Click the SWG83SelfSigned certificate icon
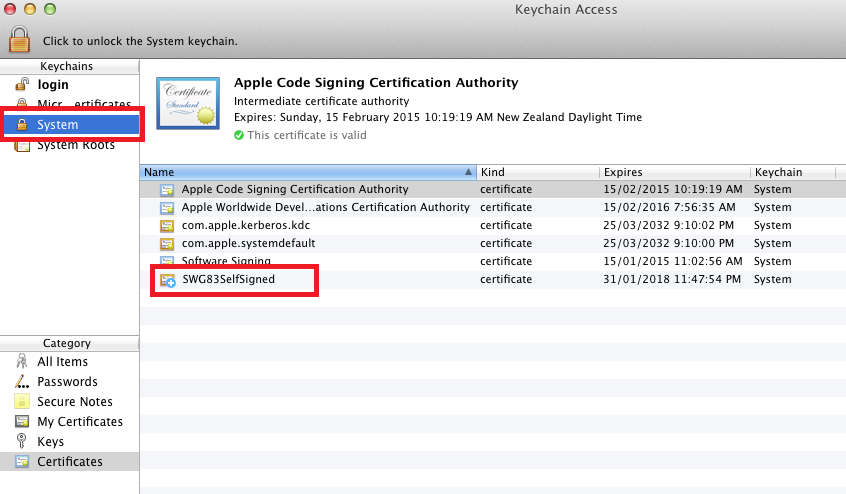 point(167,280)
